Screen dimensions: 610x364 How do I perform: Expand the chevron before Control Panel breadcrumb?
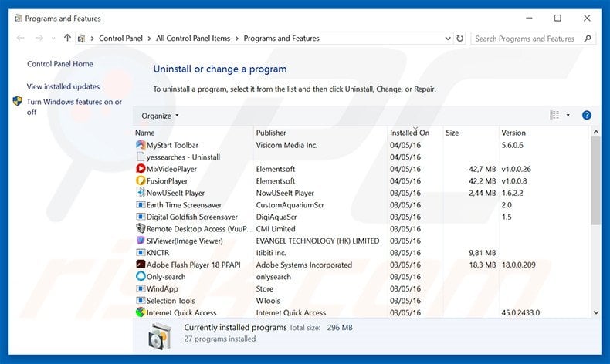tap(92, 39)
